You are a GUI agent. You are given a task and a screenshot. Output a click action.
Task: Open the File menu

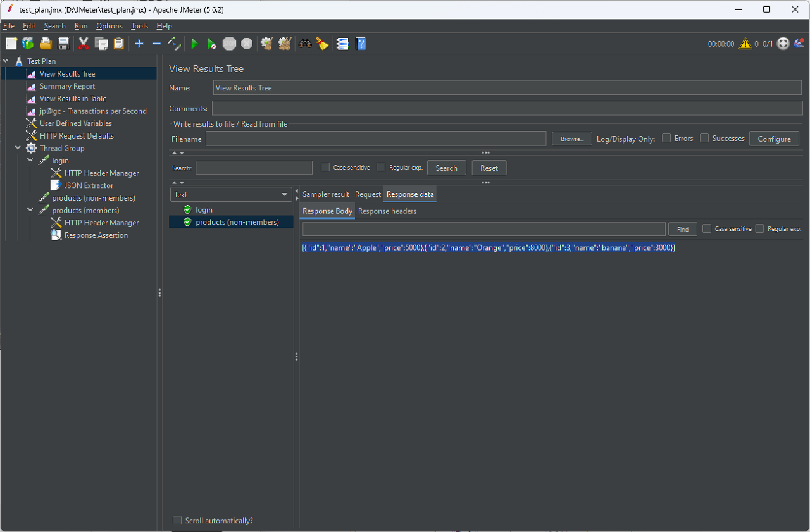point(9,26)
